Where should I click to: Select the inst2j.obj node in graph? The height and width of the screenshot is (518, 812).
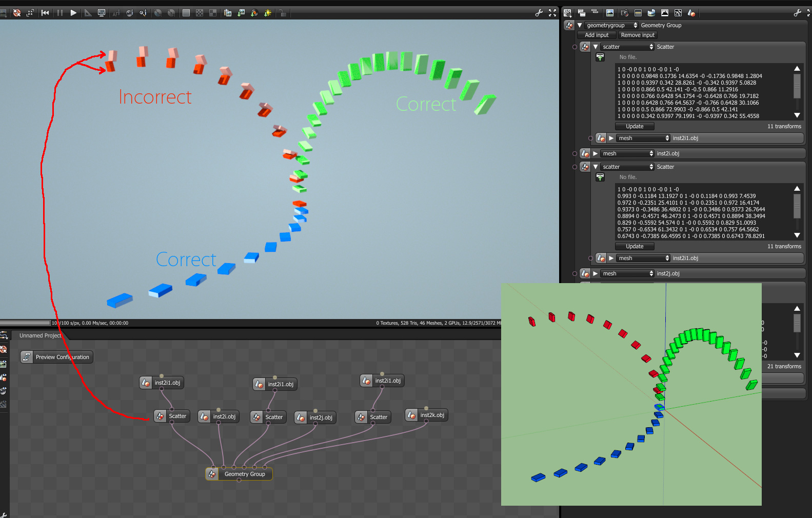(x=315, y=417)
